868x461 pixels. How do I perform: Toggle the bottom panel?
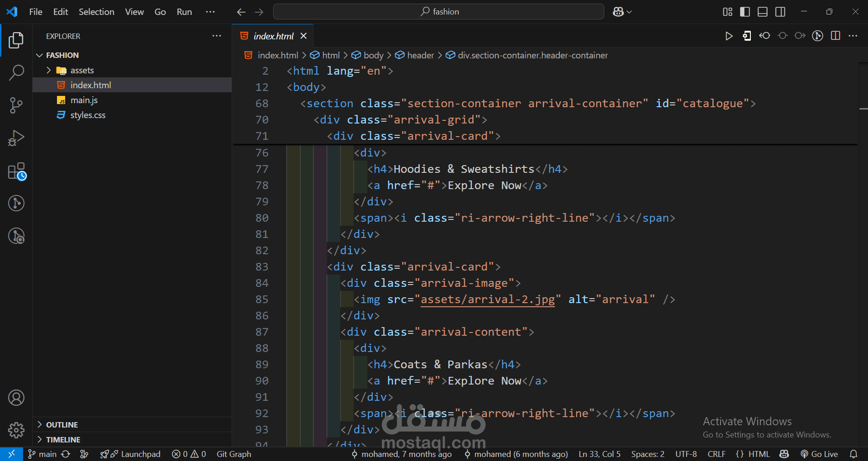coord(763,12)
